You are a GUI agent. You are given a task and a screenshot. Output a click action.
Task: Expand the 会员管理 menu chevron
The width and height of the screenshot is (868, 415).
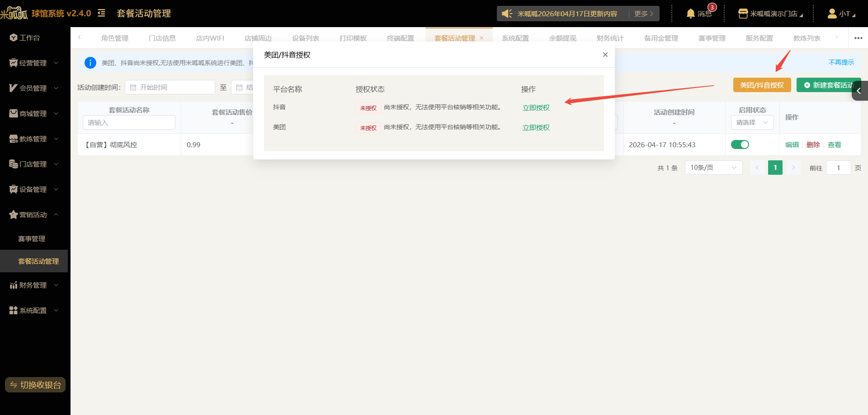click(x=56, y=88)
